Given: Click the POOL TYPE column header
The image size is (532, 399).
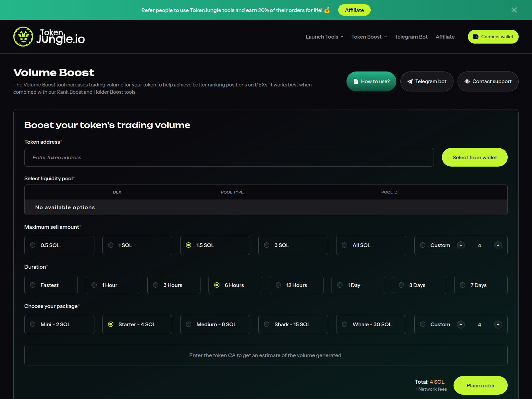Looking at the screenshot, I should click(232, 192).
